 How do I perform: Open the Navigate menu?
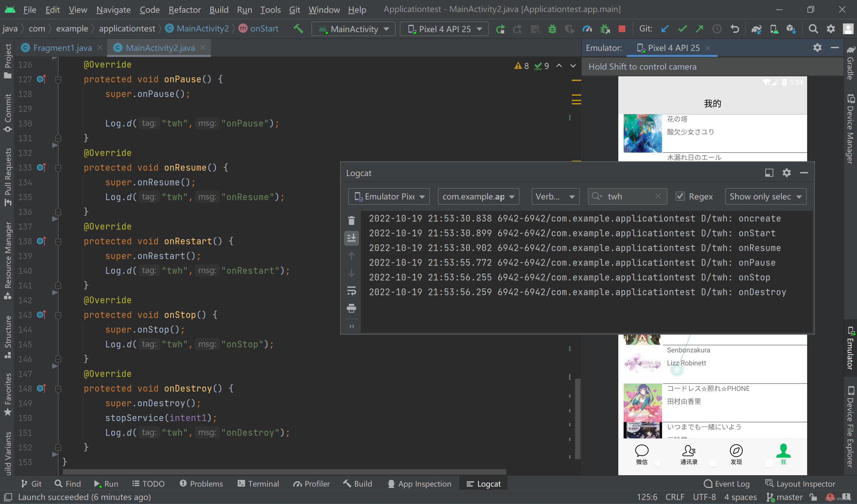click(113, 9)
